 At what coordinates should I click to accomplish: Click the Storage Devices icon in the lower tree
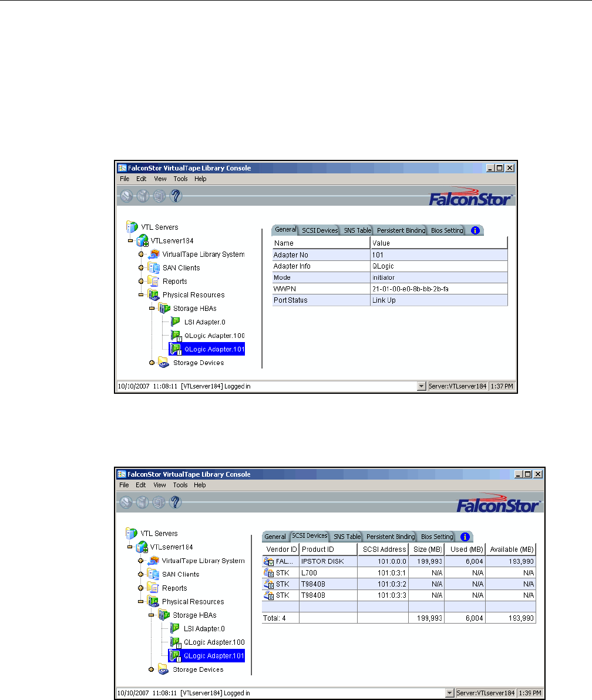(x=164, y=669)
